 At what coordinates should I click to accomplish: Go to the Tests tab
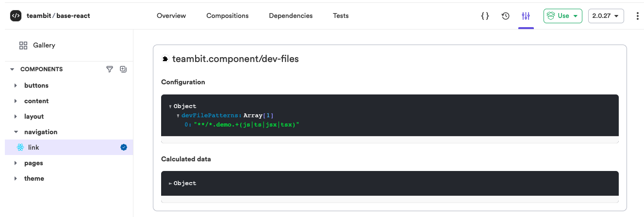point(341,16)
